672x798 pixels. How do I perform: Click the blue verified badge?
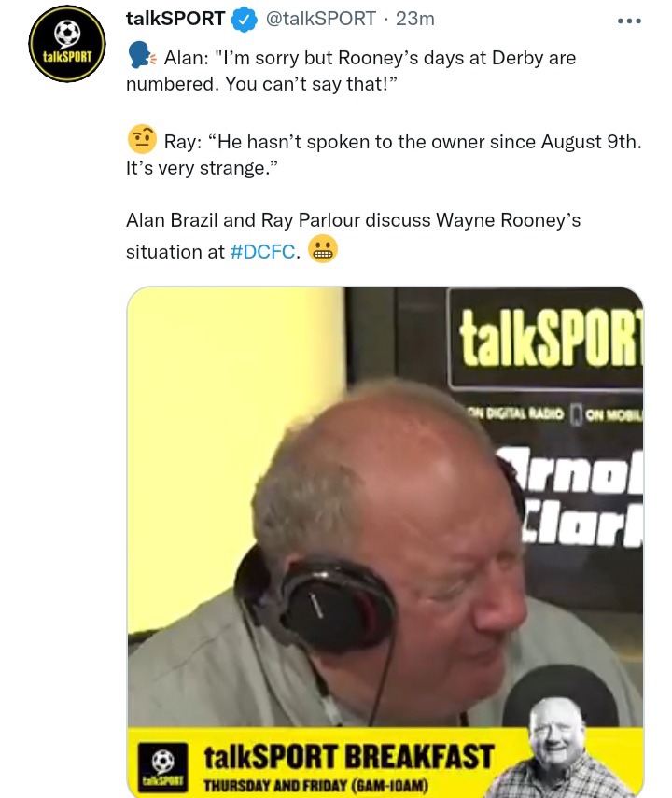coord(245,20)
